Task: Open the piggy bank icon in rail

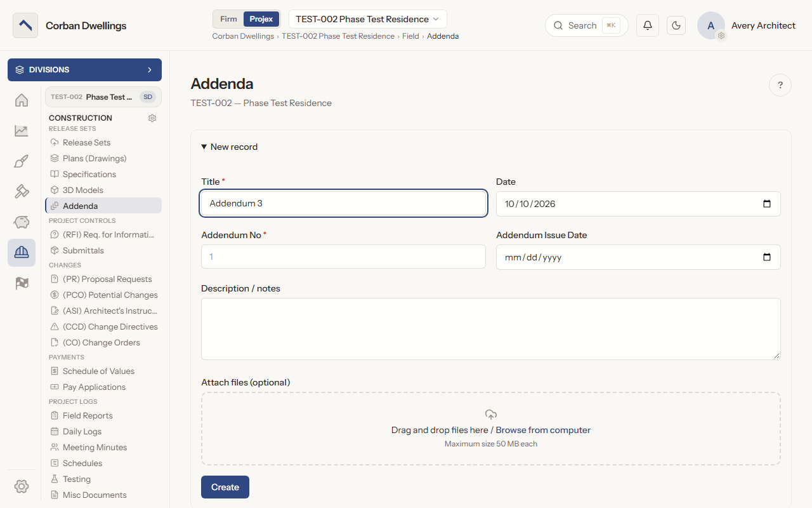Action: 22,222
